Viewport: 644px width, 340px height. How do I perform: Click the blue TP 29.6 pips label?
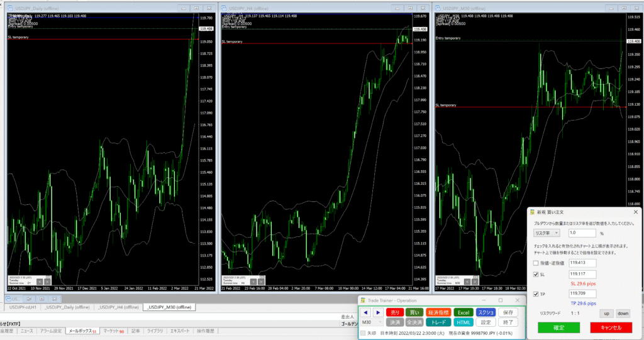coord(583,304)
